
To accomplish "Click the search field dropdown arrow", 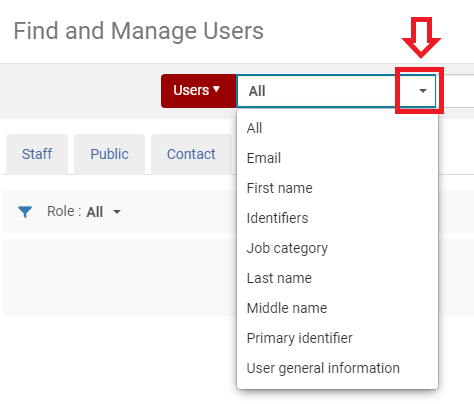I will 423,91.
